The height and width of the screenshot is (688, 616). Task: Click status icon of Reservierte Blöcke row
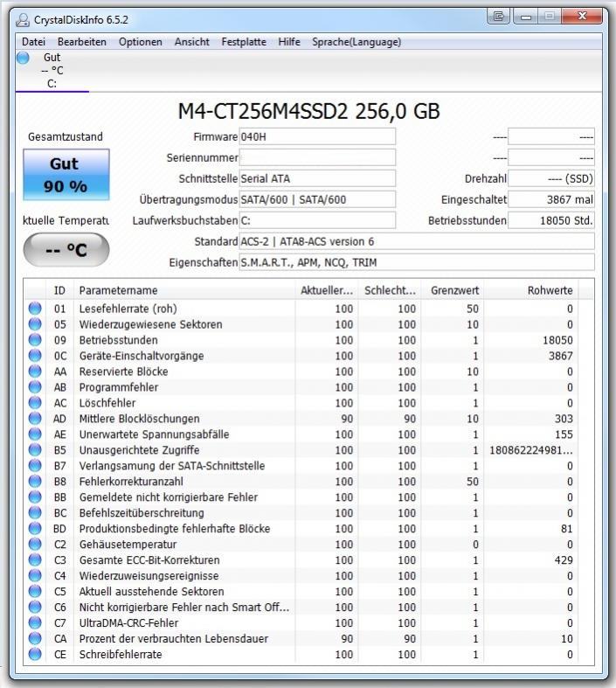coord(35,372)
